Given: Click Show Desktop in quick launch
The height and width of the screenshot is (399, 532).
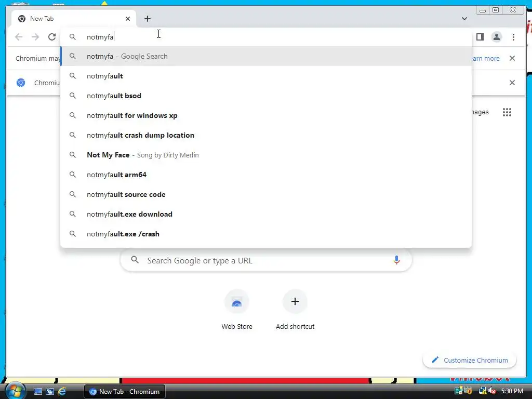Looking at the screenshot, I should (37, 392).
